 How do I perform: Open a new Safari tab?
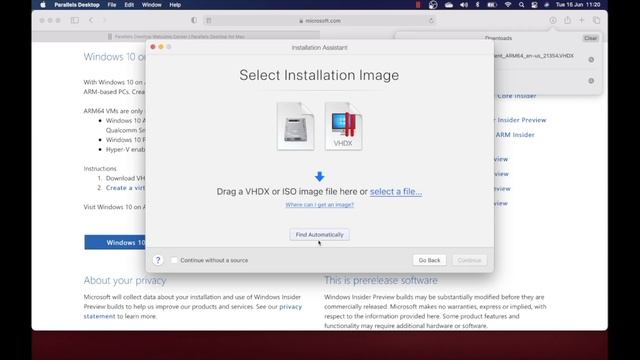point(582,20)
